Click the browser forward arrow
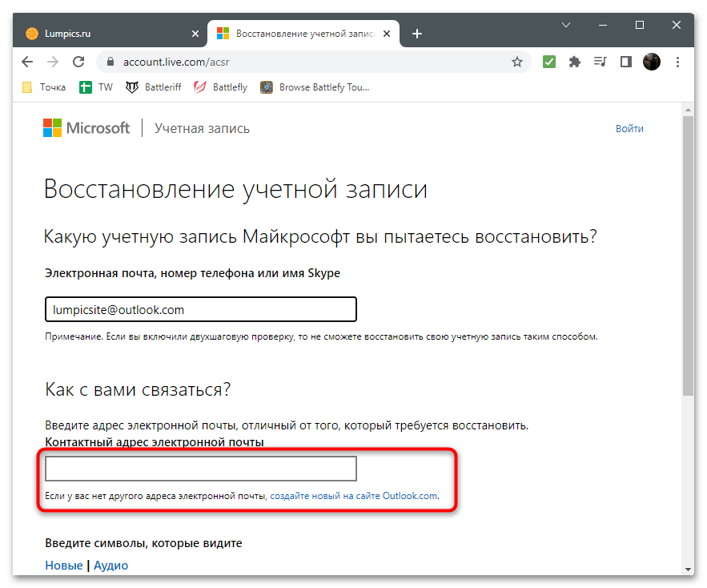707x588 pixels. (53, 62)
